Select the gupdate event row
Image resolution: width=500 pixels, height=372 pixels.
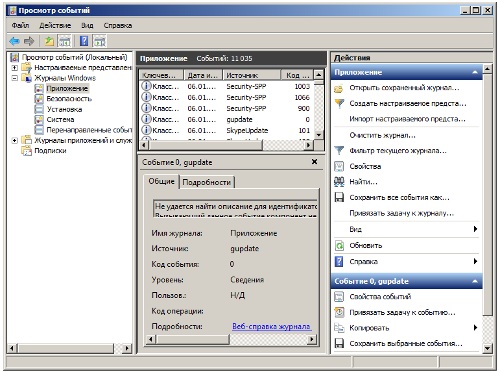tap(227, 119)
